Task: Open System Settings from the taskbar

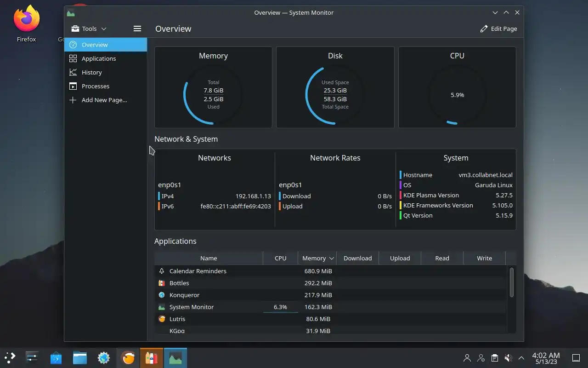Action: click(x=32, y=357)
